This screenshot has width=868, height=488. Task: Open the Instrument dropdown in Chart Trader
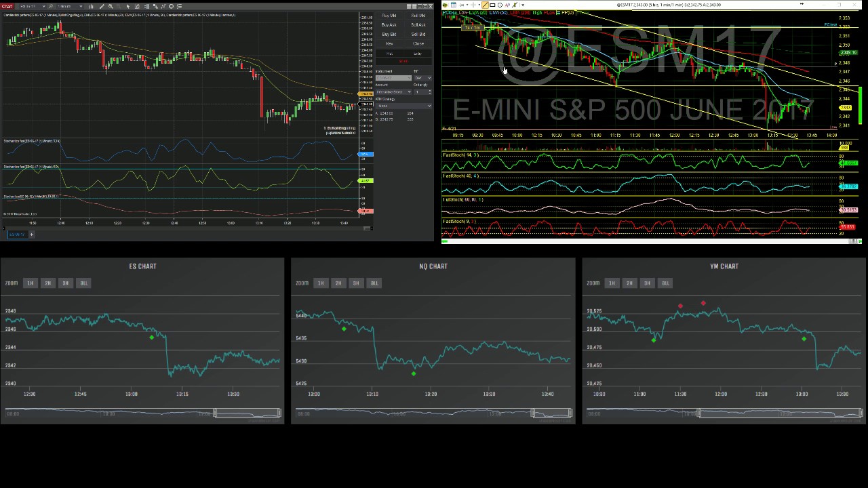393,78
